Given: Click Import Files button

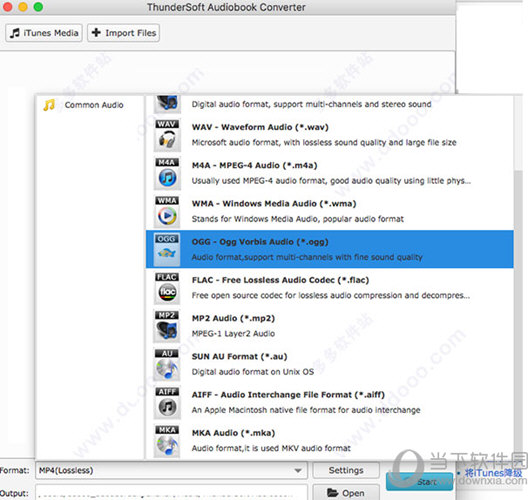Looking at the screenshot, I should pyautogui.click(x=123, y=33).
